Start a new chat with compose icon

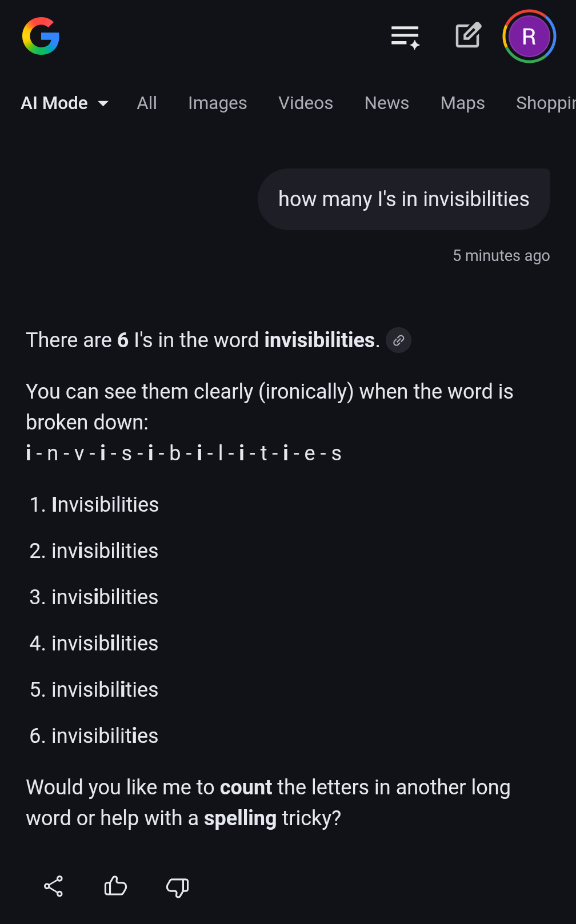coord(468,36)
